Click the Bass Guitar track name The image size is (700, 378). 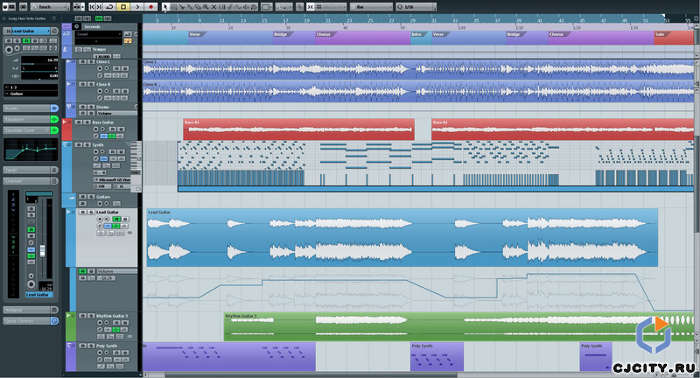[x=103, y=122]
